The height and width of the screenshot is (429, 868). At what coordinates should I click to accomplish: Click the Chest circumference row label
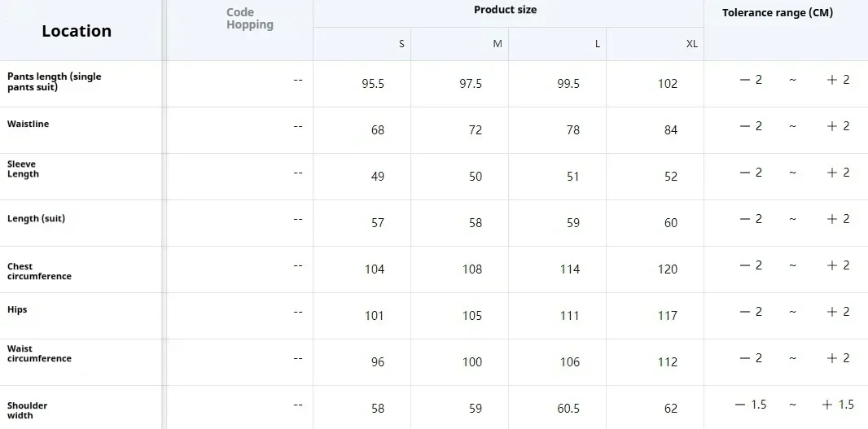coord(39,271)
